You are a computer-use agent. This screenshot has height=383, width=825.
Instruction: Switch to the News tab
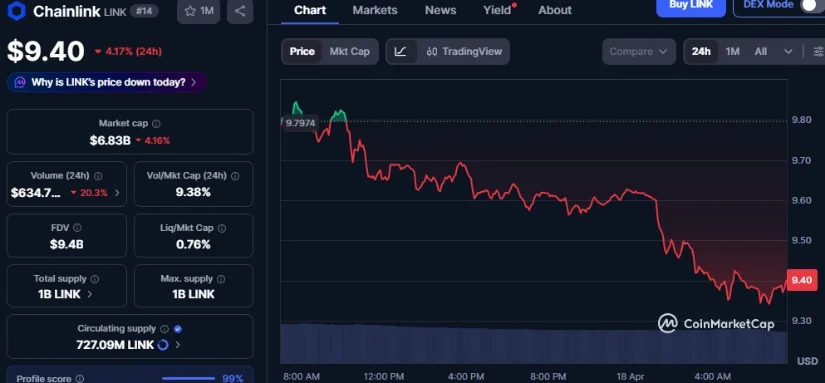(x=440, y=10)
